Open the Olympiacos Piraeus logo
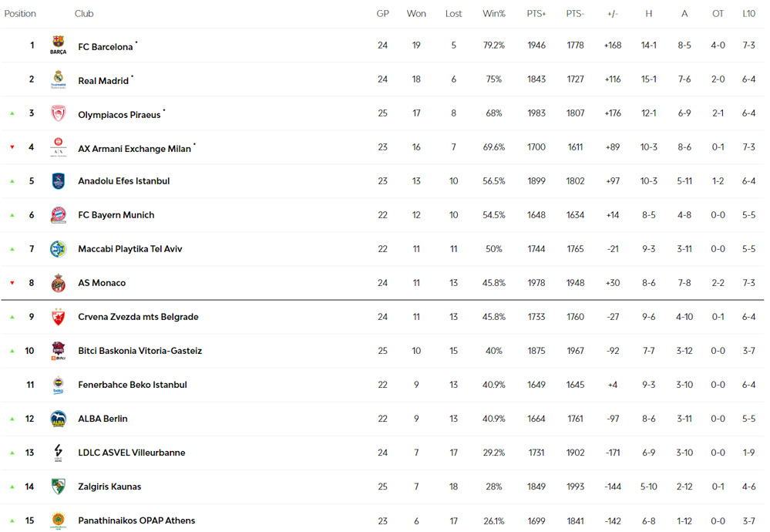 (58, 113)
